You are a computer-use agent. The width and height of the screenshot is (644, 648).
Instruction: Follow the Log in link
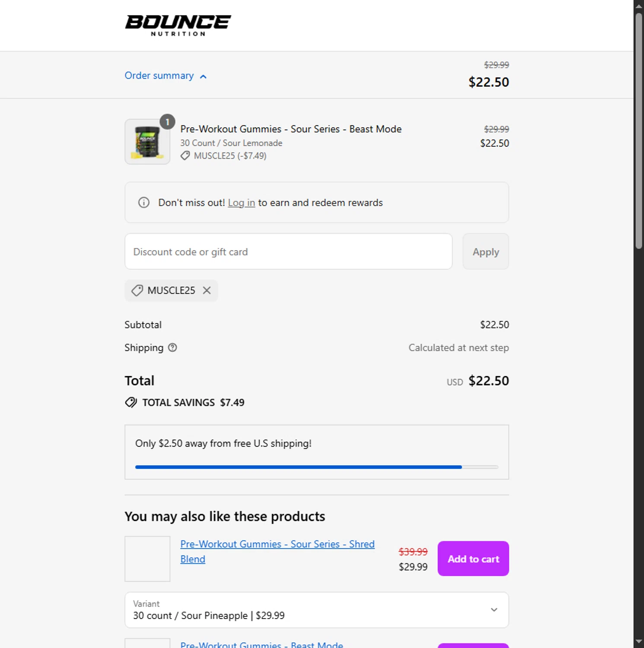point(241,203)
